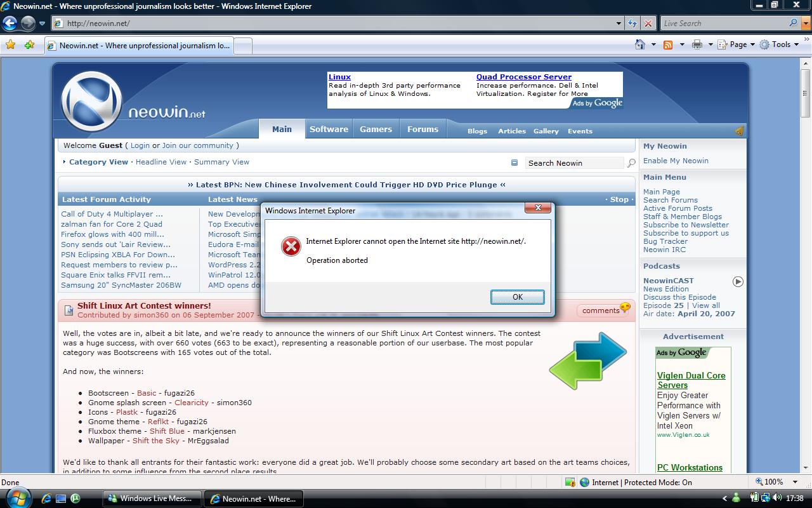Image resolution: width=812 pixels, height=508 pixels.
Task: Click the power plug tray icon
Action: tap(754, 498)
